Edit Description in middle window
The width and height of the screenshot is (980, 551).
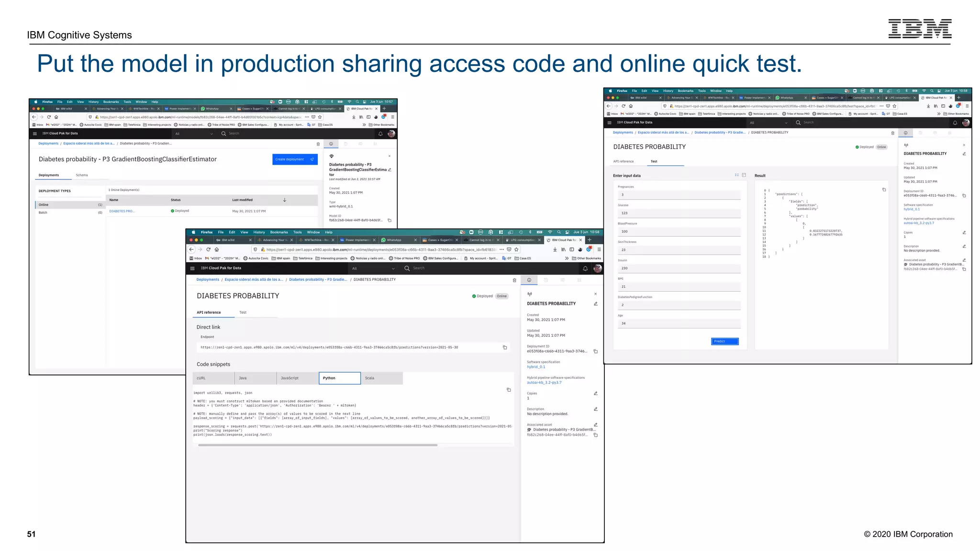(x=596, y=409)
